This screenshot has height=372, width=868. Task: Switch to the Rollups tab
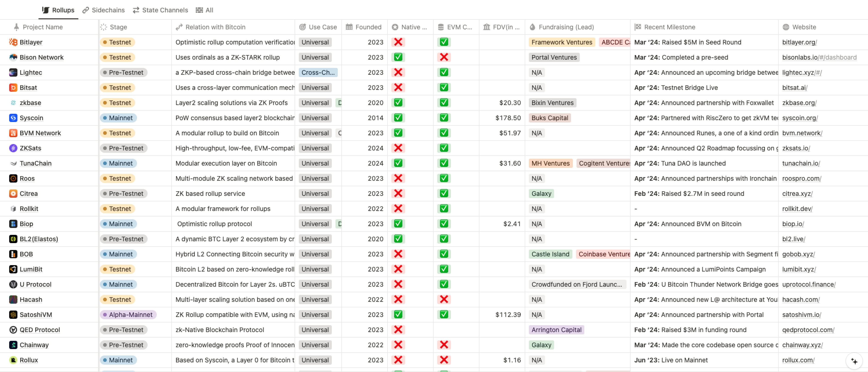[x=58, y=10]
